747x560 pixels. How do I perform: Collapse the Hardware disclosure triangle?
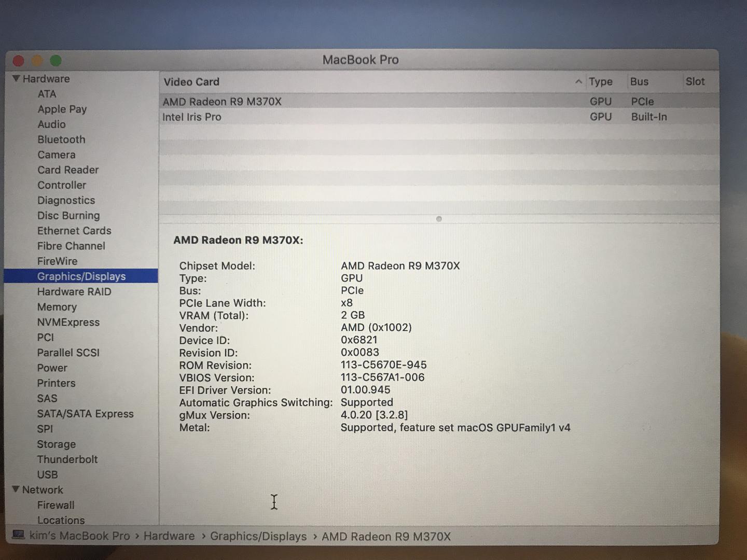[x=16, y=79]
